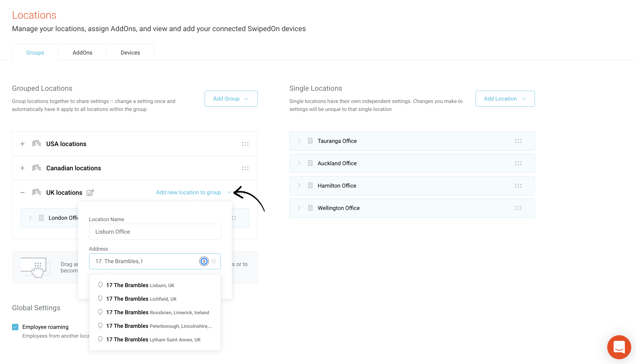Collapse the UK locations group
Image resolution: width=636 pixels, height=364 pixels.
[x=23, y=193]
